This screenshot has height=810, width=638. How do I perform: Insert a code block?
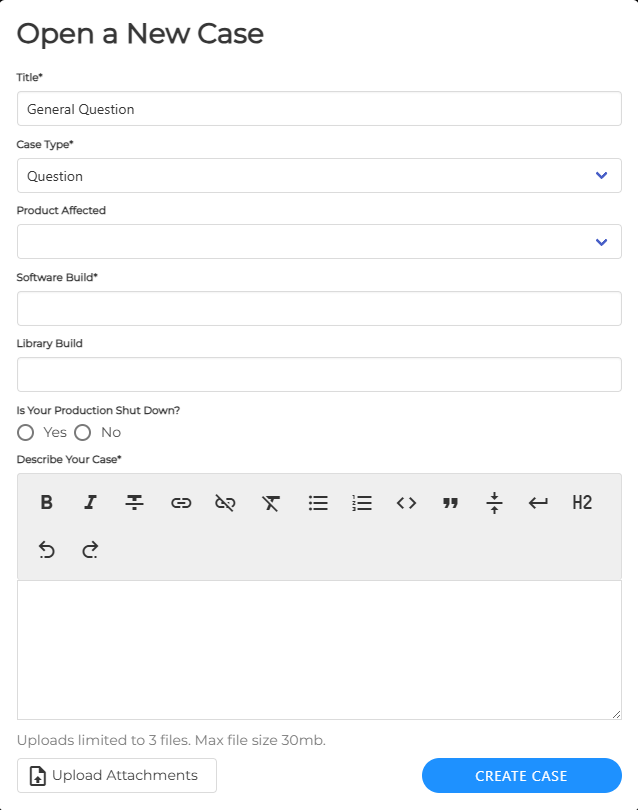(406, 502)
